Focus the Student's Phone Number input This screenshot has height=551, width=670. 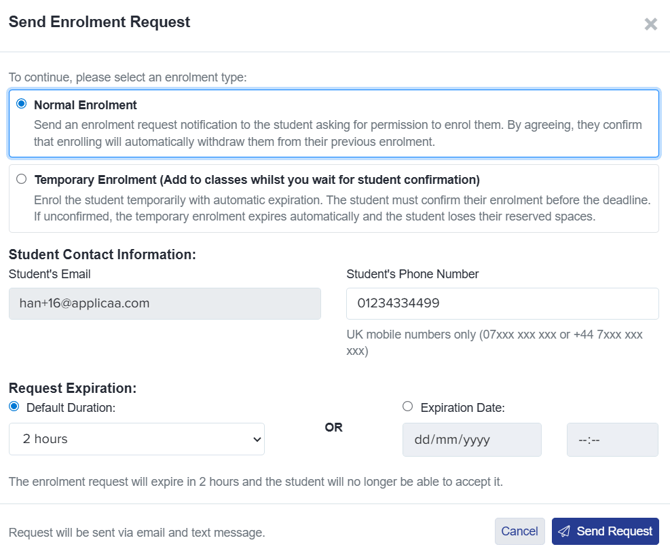click(502, 303)
